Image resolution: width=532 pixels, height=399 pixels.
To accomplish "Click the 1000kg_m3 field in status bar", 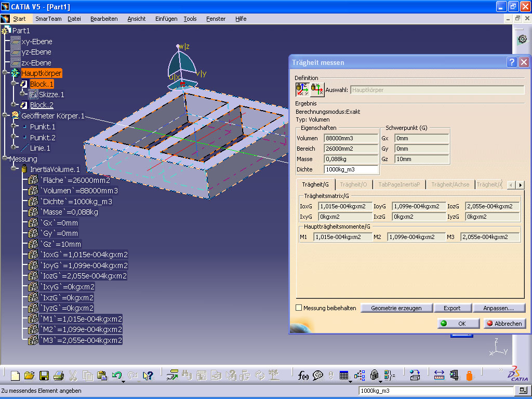I will click(x=437, y=391).
